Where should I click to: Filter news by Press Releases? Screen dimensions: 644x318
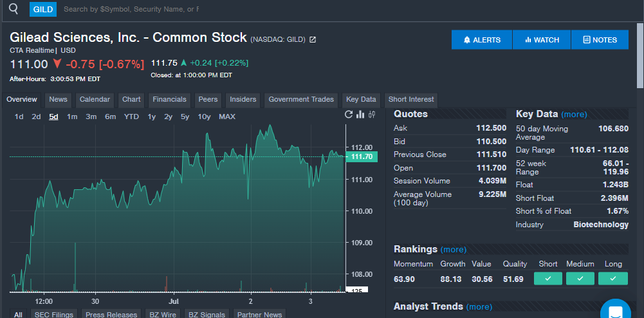point(111,315)
